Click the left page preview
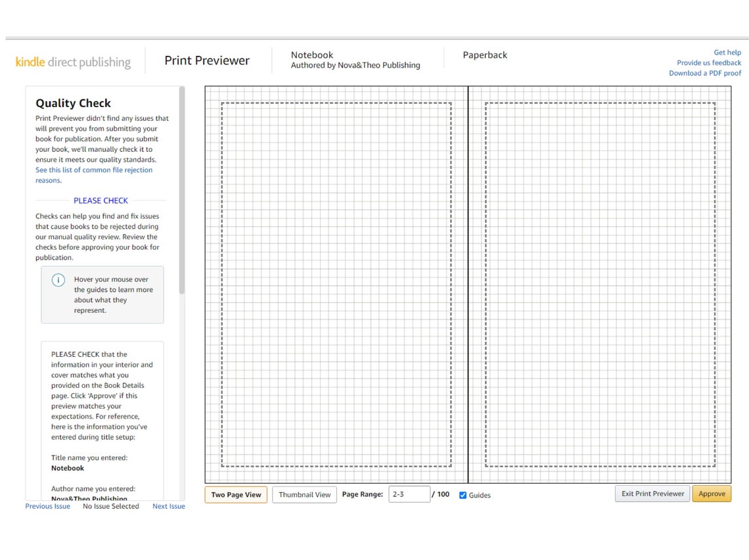Image resolution: width=749 pixels, height=560 pixels. click(x=336, y=285)
